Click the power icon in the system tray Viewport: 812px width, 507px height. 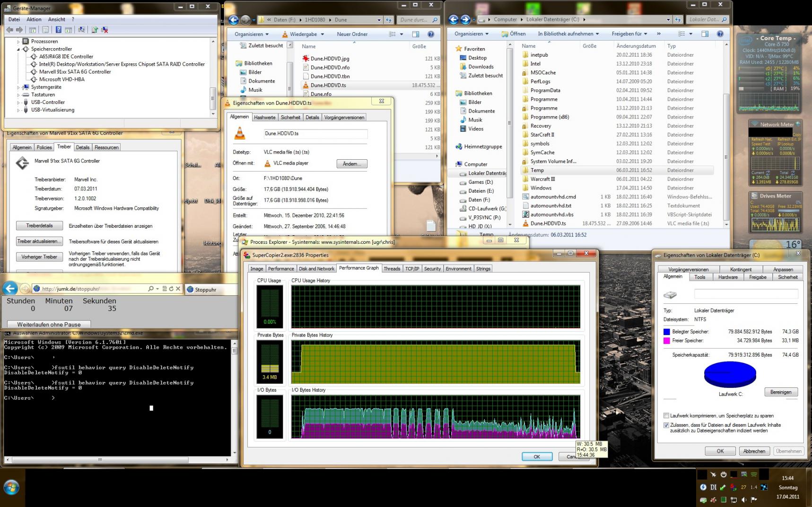pos(723,474)
